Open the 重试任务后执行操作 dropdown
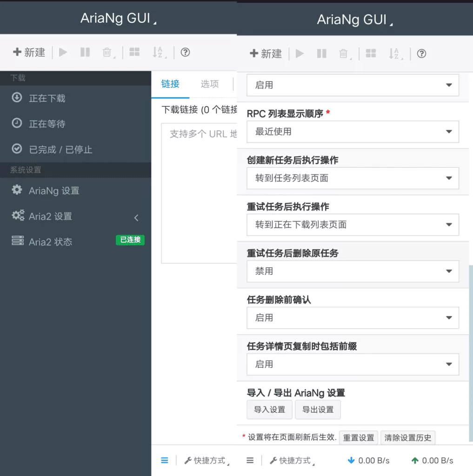 pos(353,225)
